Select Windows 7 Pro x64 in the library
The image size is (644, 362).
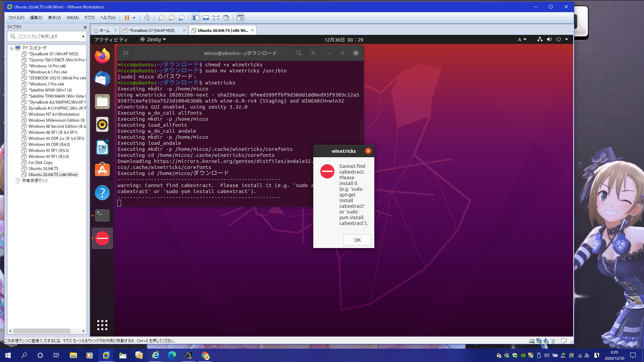click(x=46, y=84)
